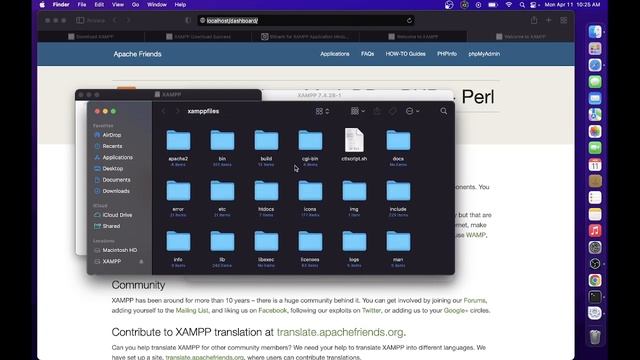Open the Finder group-by dropdown

pyautogui.click(x=358, y=111)
